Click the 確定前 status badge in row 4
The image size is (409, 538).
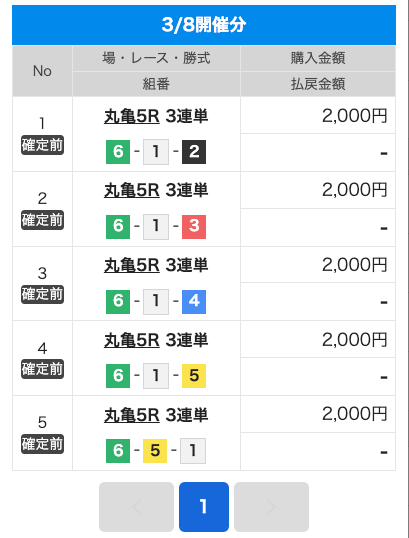(x=43, y=369)
